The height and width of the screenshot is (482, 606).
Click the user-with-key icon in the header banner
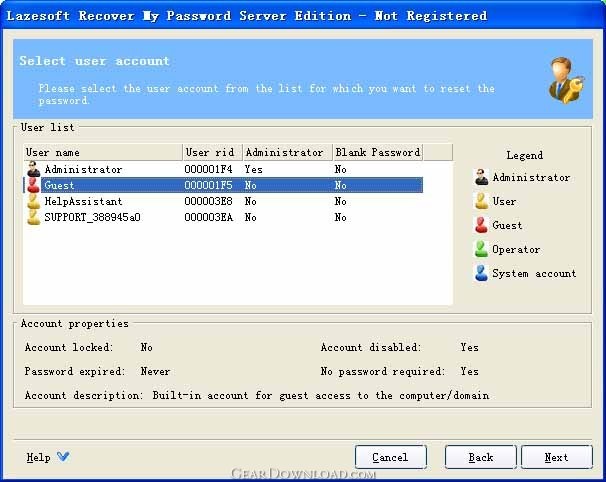pyautogui.click(x=566, y=80)
